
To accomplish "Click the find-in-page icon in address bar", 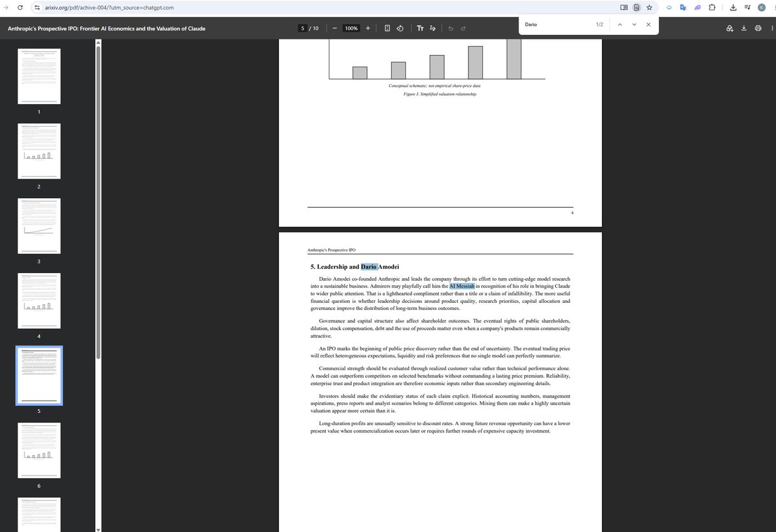I will [x=636, y=7].
